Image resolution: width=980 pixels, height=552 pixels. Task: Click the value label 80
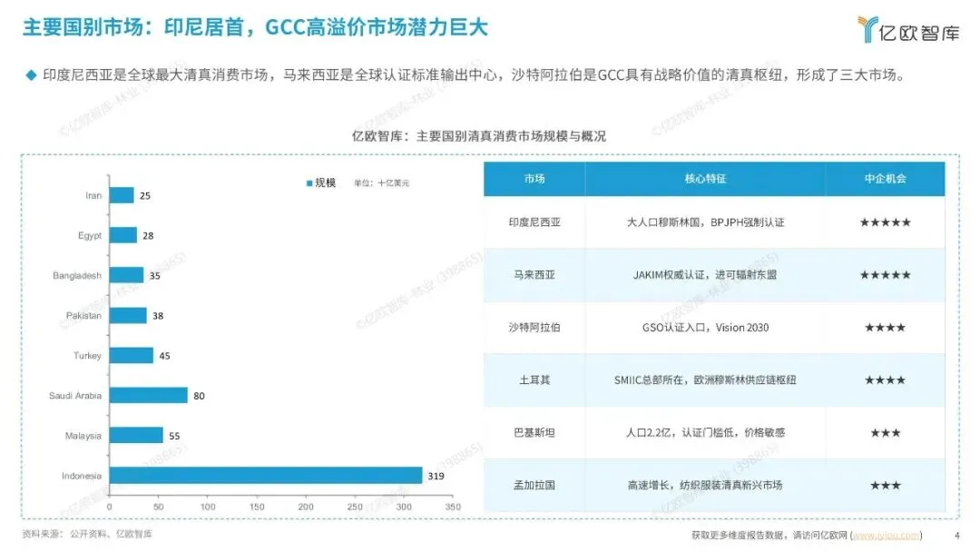click(x=199, y=397)
